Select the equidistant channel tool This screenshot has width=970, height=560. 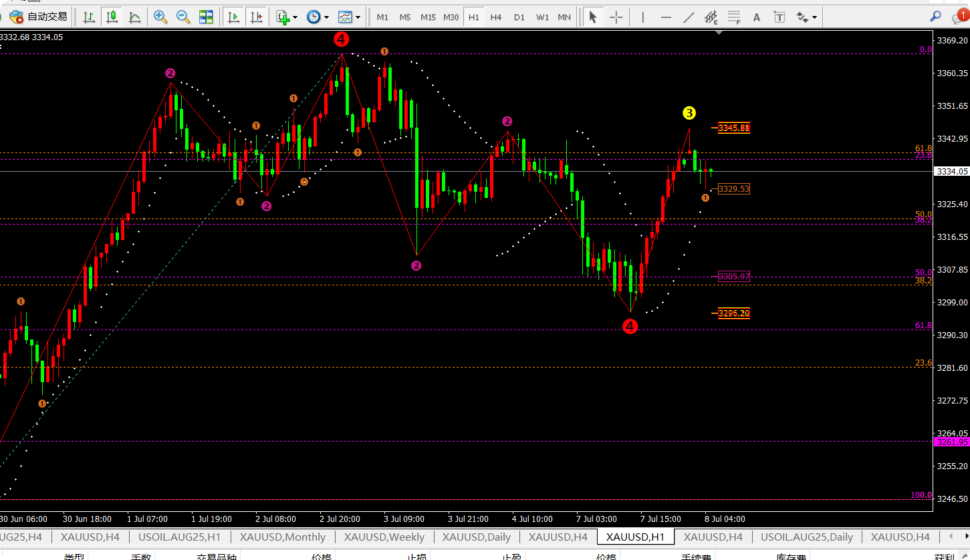click(711, 17)
